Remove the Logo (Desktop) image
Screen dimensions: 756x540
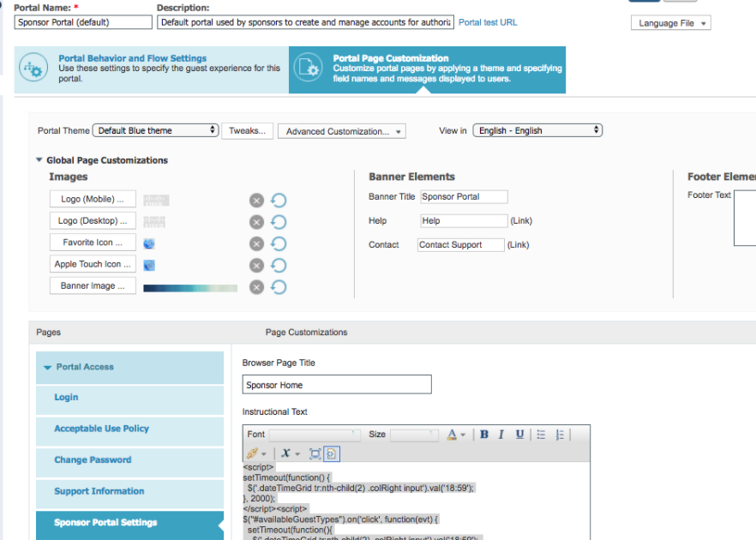pos(256,222)
